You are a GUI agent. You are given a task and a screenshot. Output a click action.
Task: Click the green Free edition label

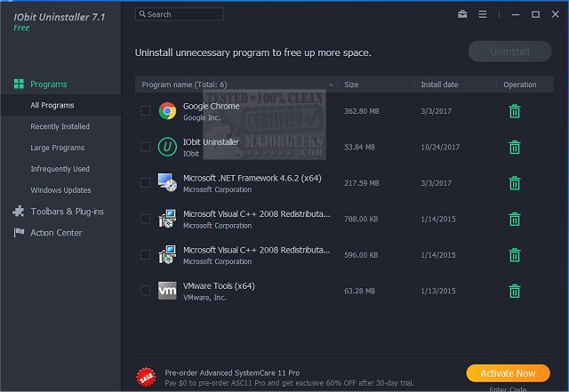click(21, 28)
